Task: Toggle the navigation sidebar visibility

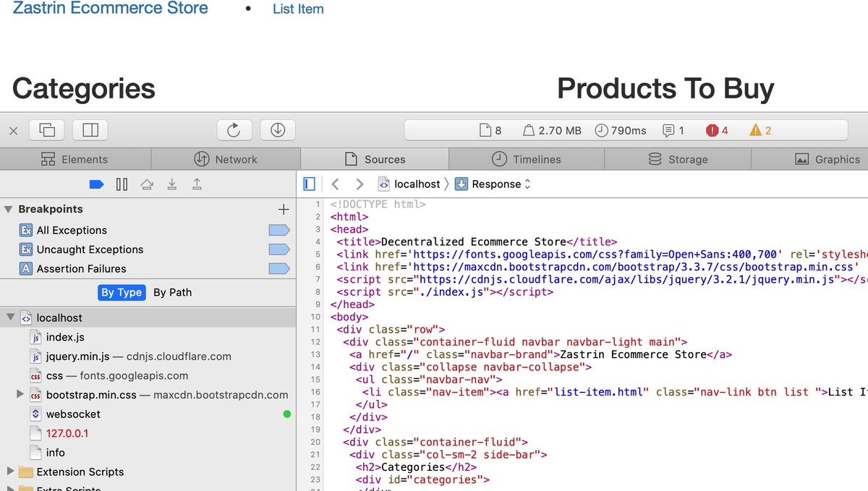Action: (310, 184)
